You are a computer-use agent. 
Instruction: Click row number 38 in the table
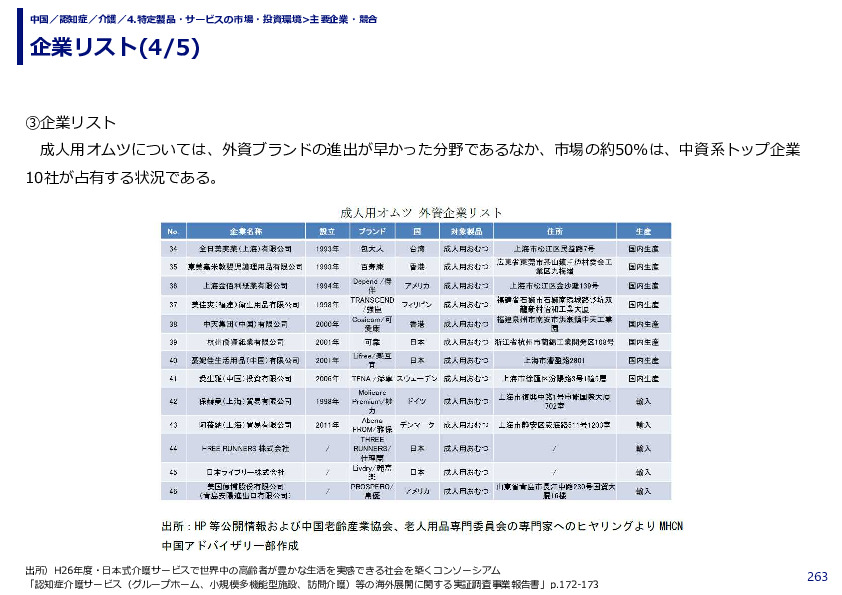[173, 324]
